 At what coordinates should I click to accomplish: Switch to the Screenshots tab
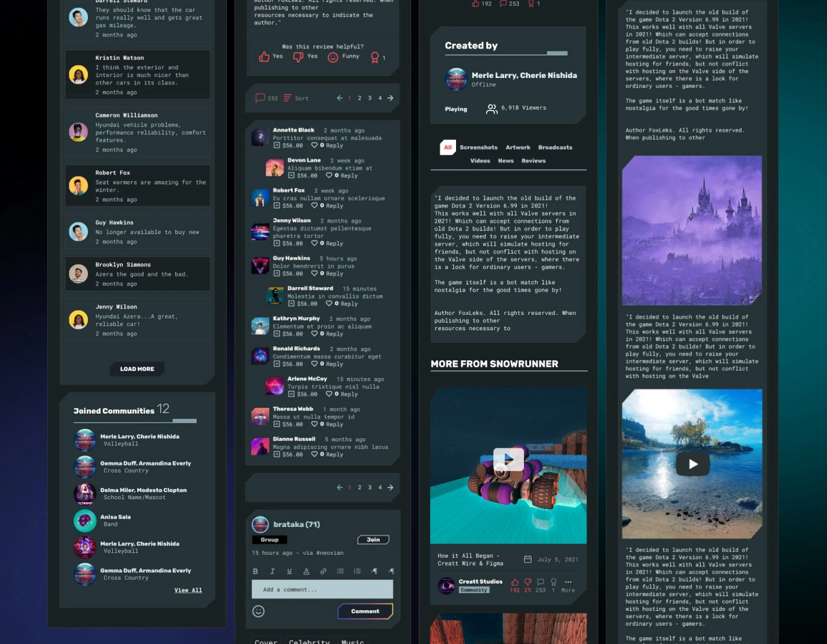coord(478,148)
